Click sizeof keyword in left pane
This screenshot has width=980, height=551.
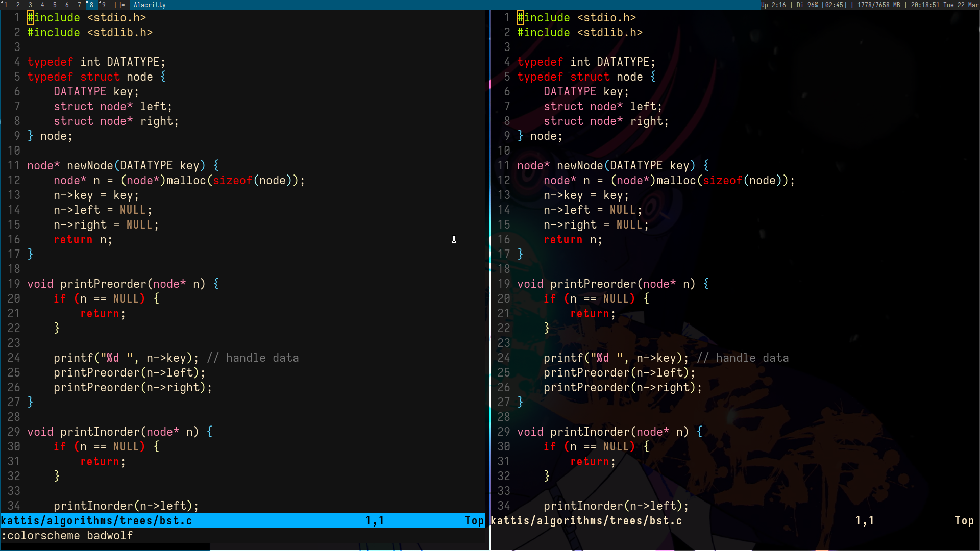point(232,180)
